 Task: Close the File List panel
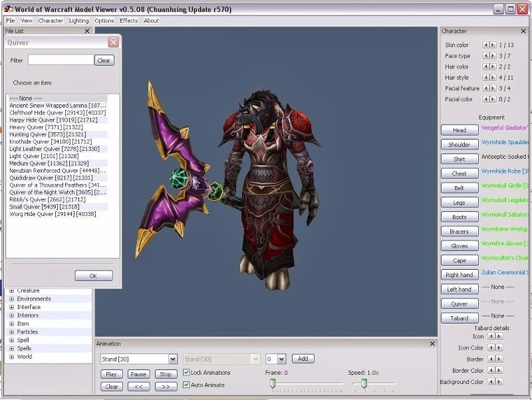tap(87, 31)
